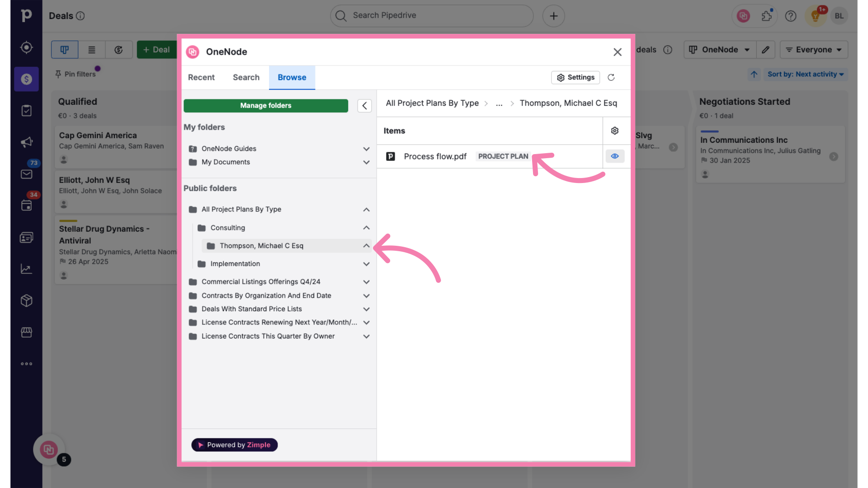Click the Manage folders button
The height and width of the screenshot is (488, 868).
[266, 105]
